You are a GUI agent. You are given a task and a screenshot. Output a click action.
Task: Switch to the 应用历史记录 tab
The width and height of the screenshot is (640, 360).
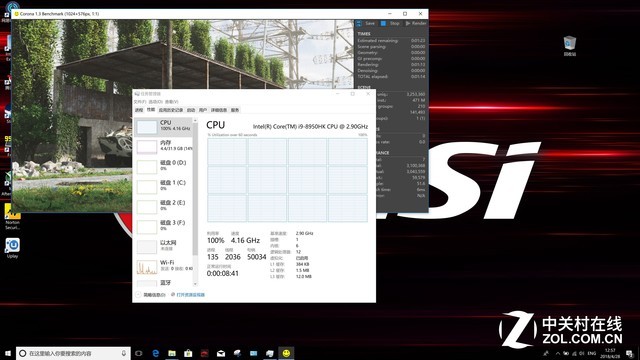[171, 110]
